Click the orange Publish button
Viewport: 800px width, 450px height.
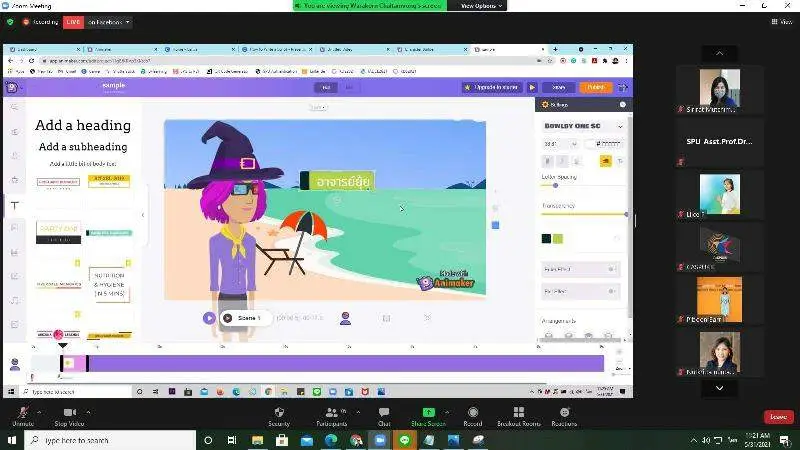tap(595, 87)
